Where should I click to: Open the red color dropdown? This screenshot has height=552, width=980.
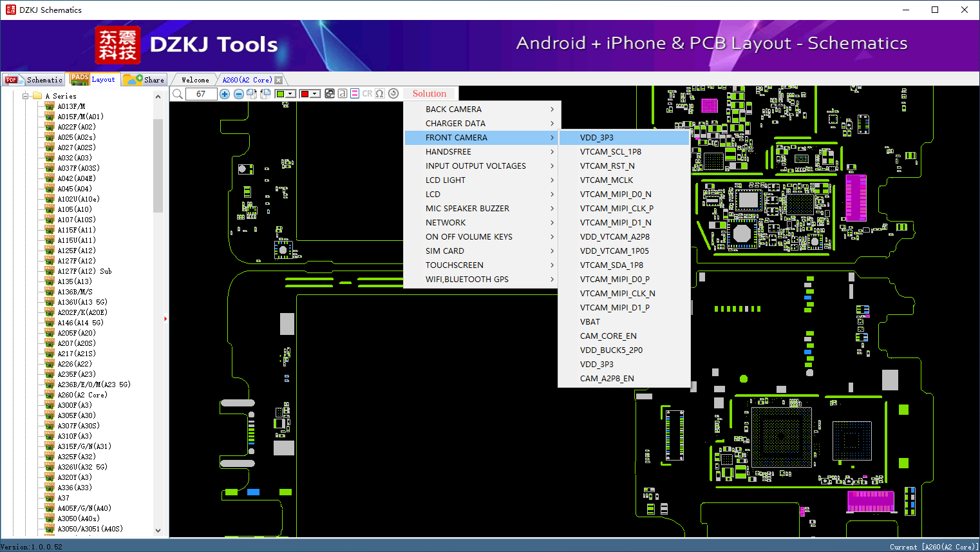315,94
